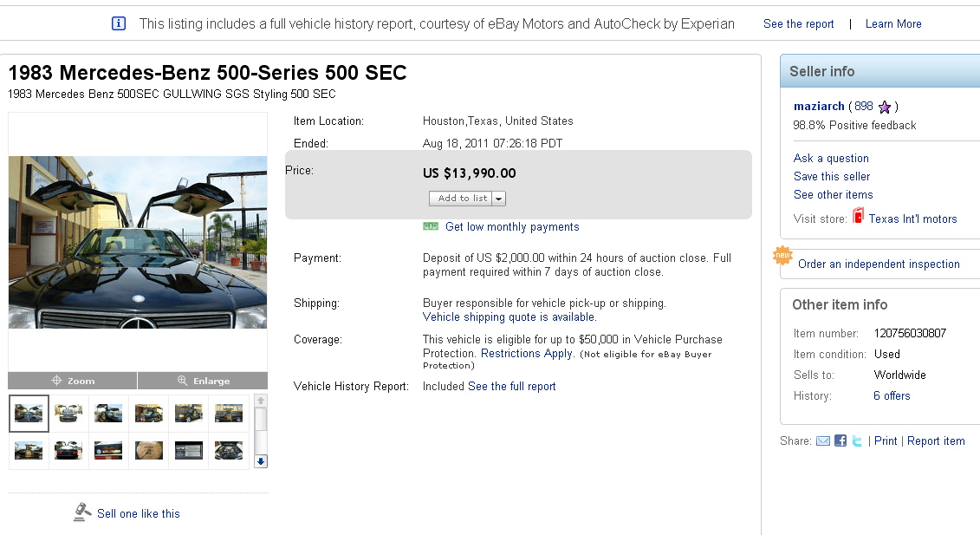The width and height of the screenshot is (980, 535).
Task: Click the red store door icon
Action: (858, 217)
